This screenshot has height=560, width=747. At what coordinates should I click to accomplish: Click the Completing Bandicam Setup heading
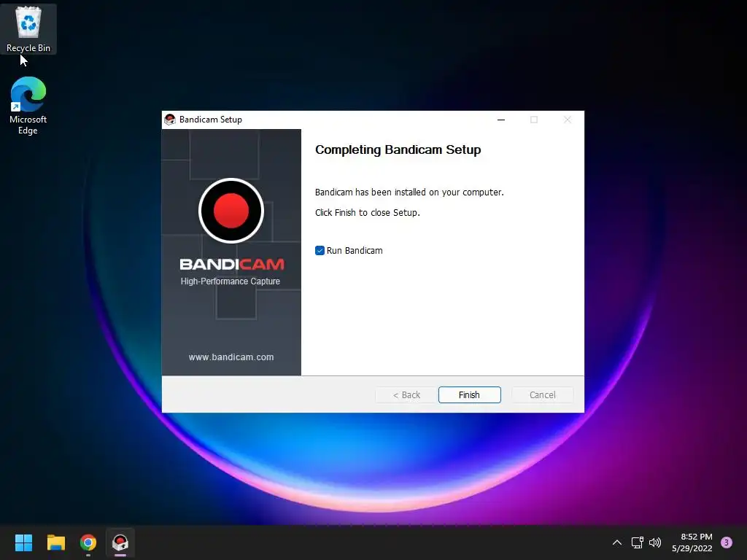(398, 149)
